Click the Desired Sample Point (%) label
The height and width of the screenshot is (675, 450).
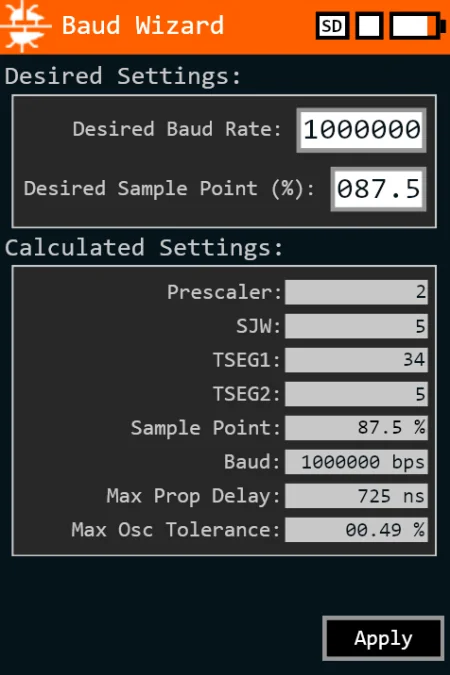click(x=169, y=189)
